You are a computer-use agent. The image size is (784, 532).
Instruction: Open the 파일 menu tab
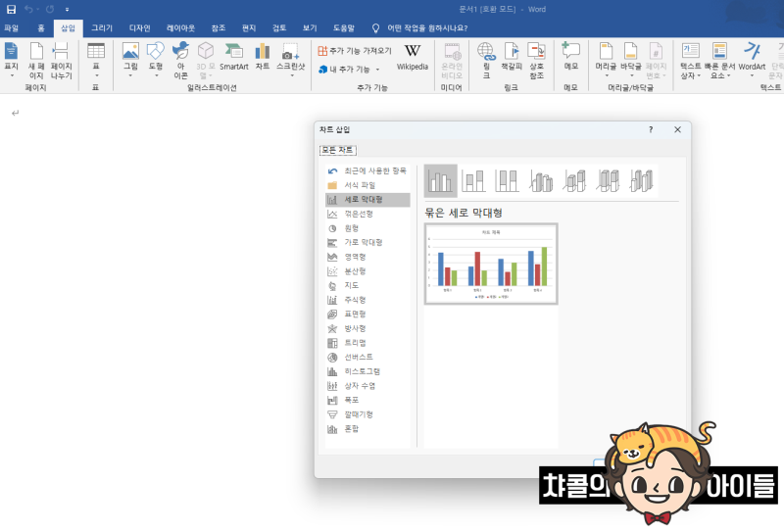click(11, 28)
